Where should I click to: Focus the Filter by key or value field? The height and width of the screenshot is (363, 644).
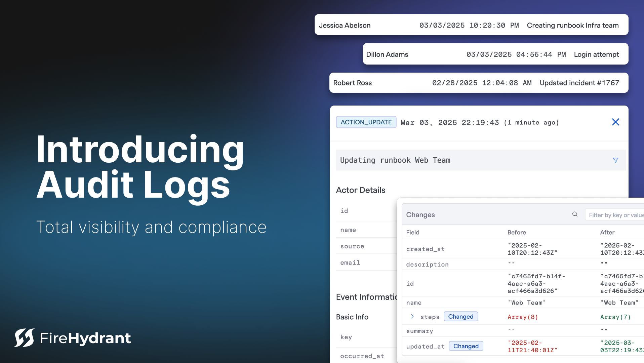[615, 215]
